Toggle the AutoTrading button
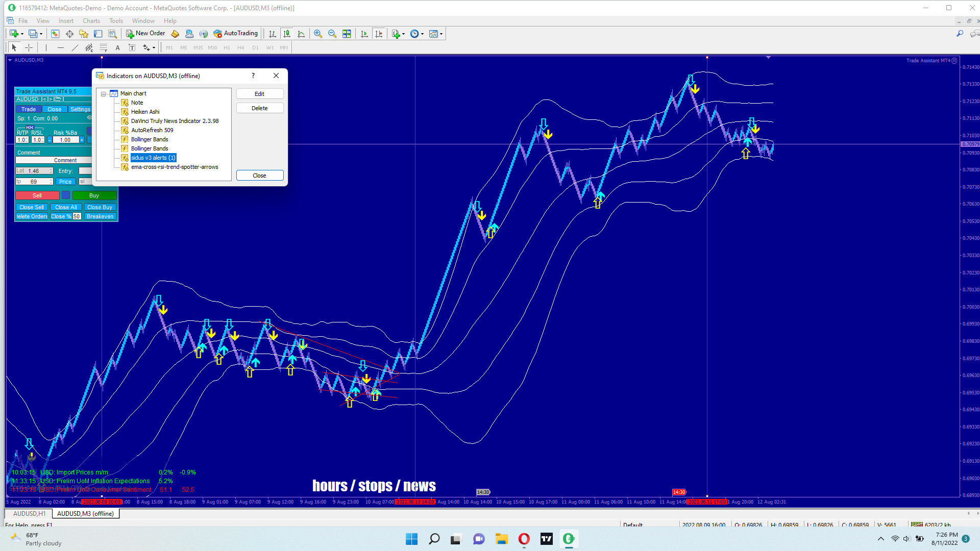Screen dimensions: 980x551 (236, 34)
